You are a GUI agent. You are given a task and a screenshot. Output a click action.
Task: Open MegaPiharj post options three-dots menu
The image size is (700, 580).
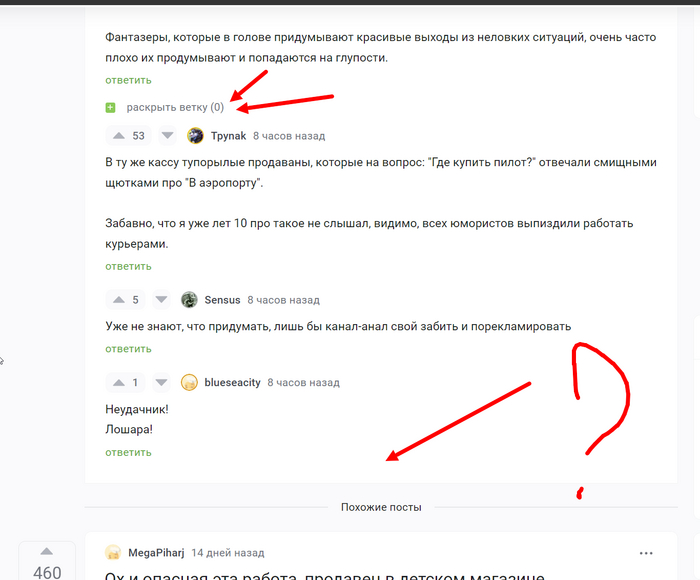646,553
